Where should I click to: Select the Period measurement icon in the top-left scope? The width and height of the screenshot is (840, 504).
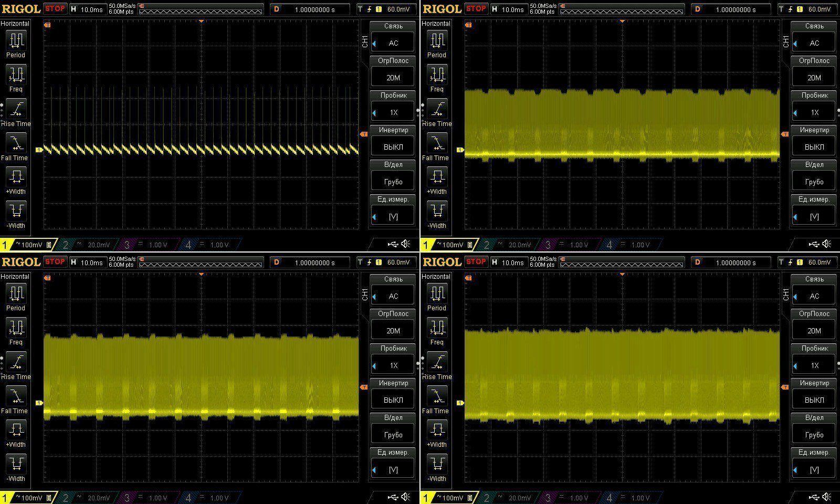pyautogui.click(x=16, y=41)
